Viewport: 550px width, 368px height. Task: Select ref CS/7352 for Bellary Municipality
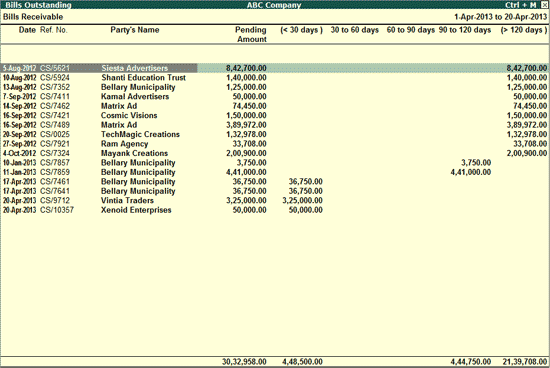(x=55, y=87)
